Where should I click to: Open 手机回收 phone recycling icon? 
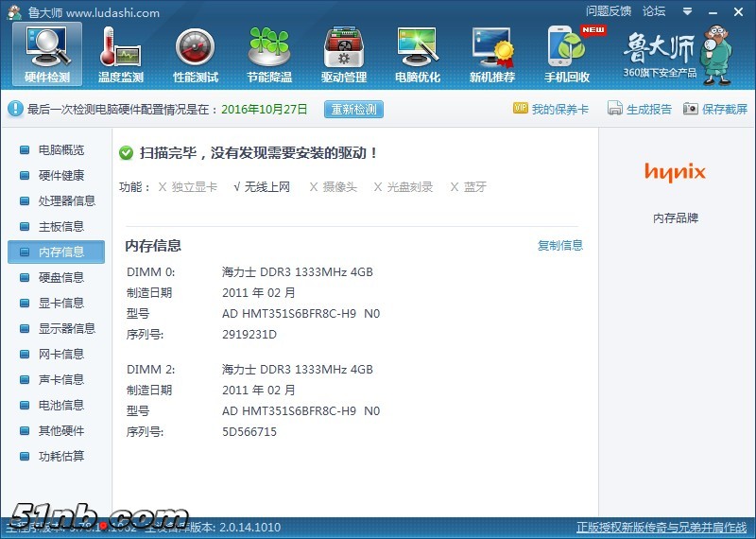[567, 53]
